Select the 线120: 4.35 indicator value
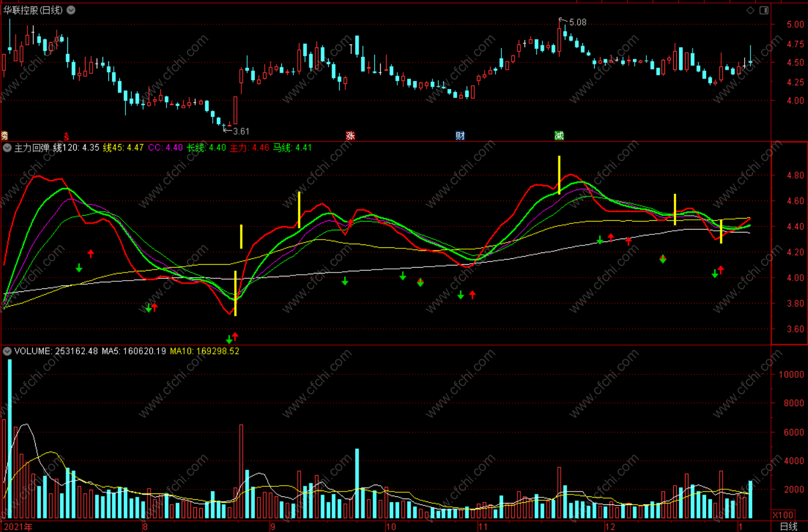The height and width of the screenshot is (532, 808). pos(76,148)
